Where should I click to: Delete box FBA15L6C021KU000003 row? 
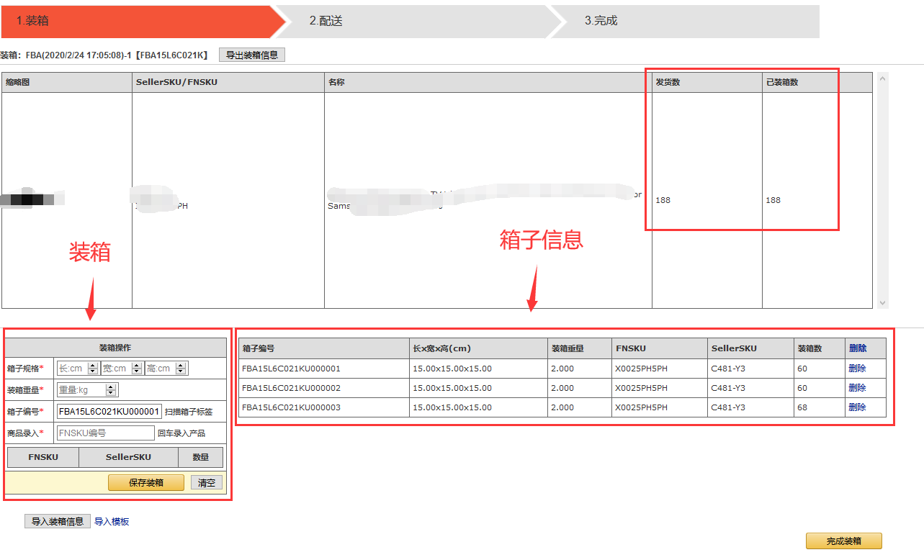click(x=857, y=407)
